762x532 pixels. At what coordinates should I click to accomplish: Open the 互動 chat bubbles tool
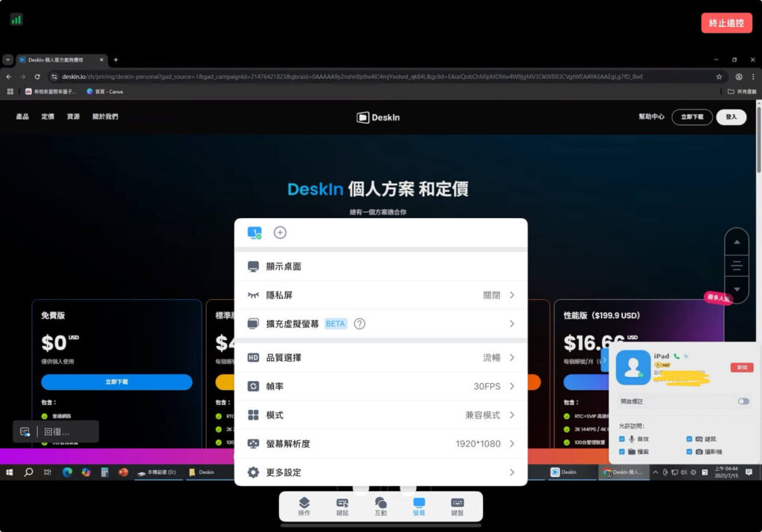coord(380,506)
